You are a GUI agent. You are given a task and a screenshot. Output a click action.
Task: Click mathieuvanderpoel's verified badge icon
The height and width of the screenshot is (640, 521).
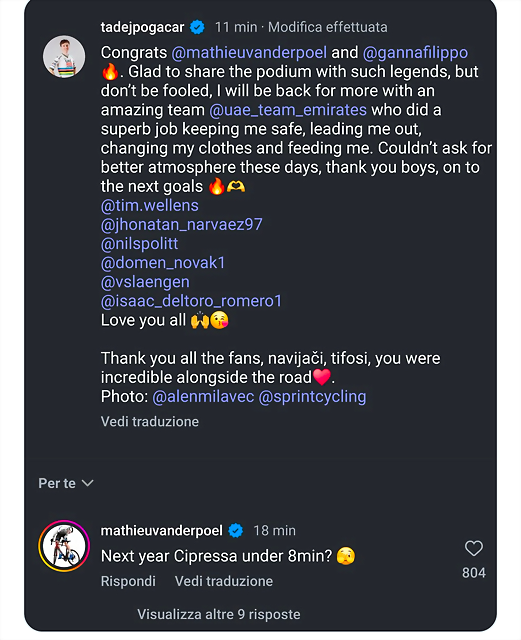[x=236, y=531]
